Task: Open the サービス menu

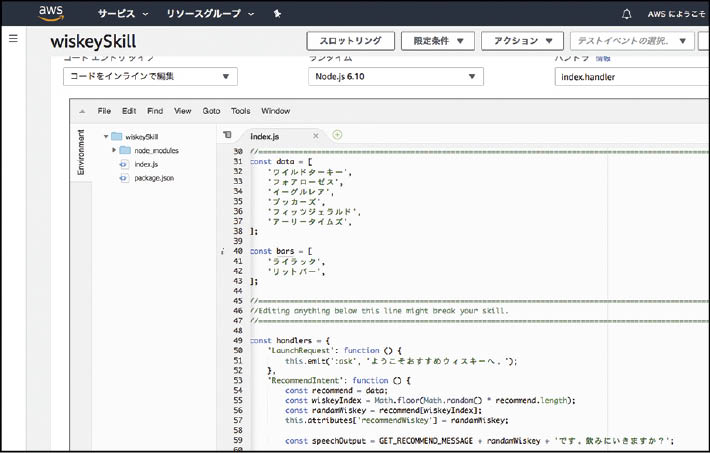Action: point(123,14)
